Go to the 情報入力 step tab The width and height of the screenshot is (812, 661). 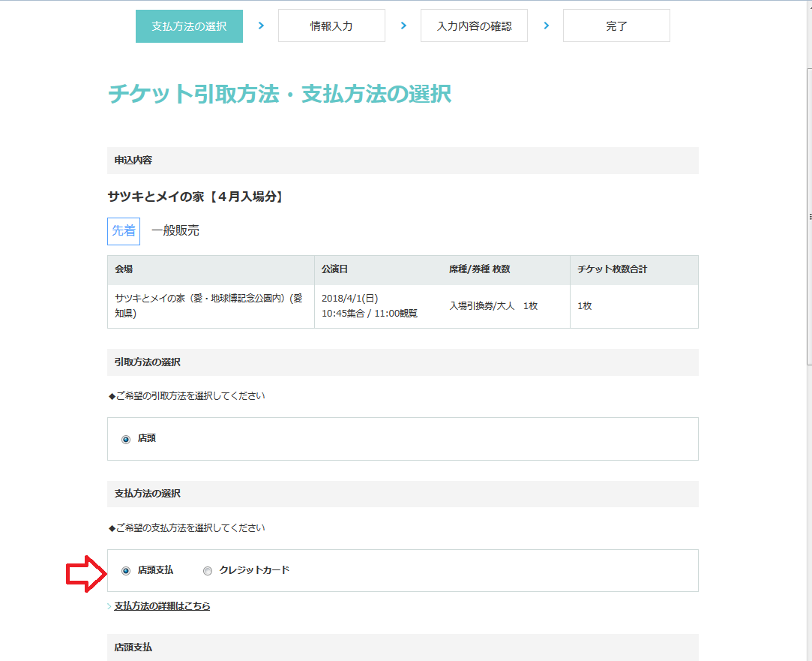(x=331, y=26)
